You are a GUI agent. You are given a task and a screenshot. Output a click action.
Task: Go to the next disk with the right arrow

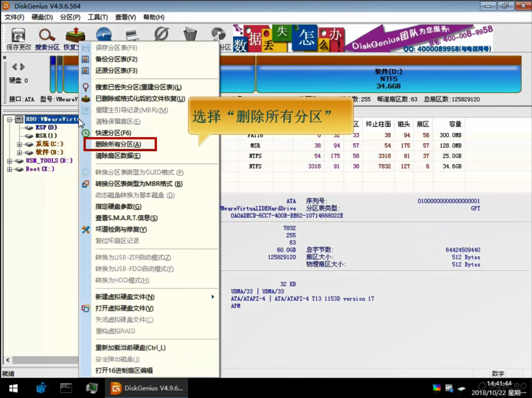[22, 67]
